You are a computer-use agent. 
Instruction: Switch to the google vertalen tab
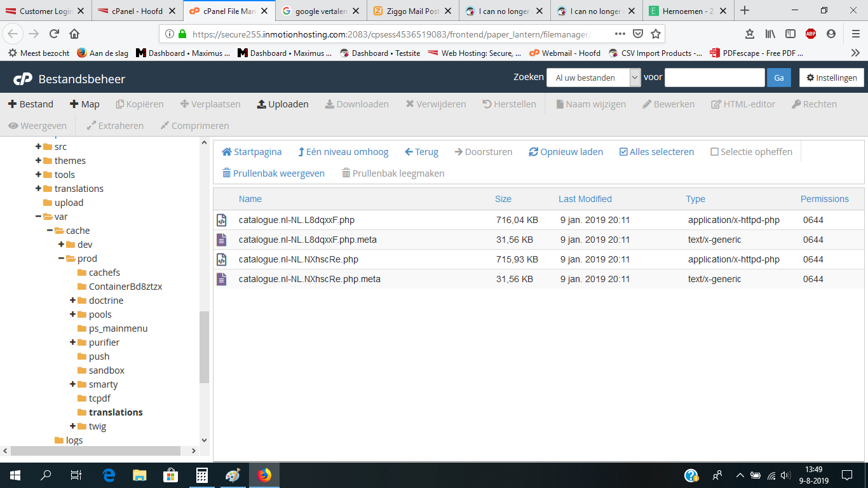tap(321, 11)
